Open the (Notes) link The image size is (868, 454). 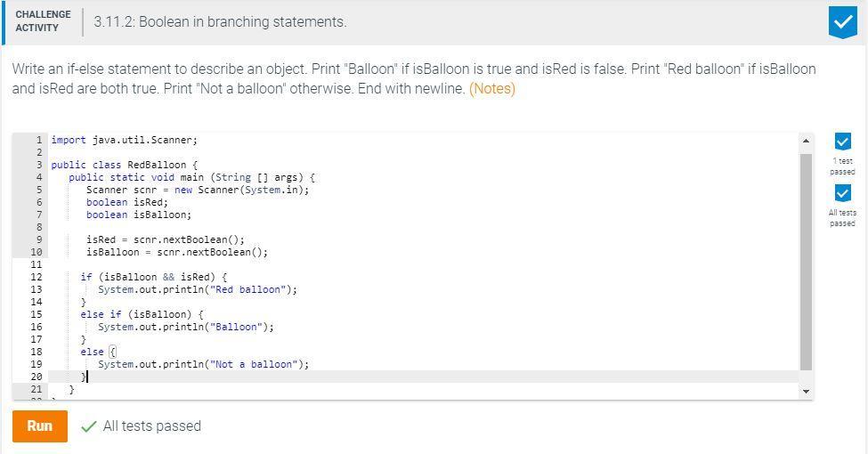click(491, 88)
